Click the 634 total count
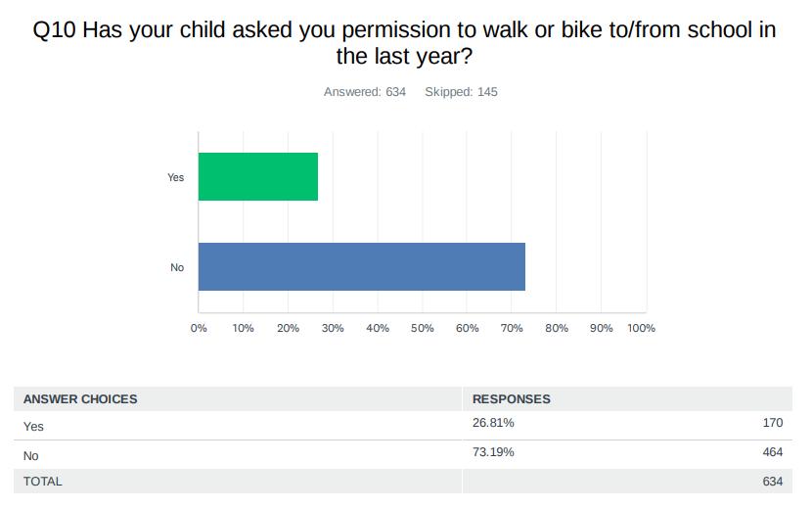Viewport: 812px width, 509px height. point(772,482)
